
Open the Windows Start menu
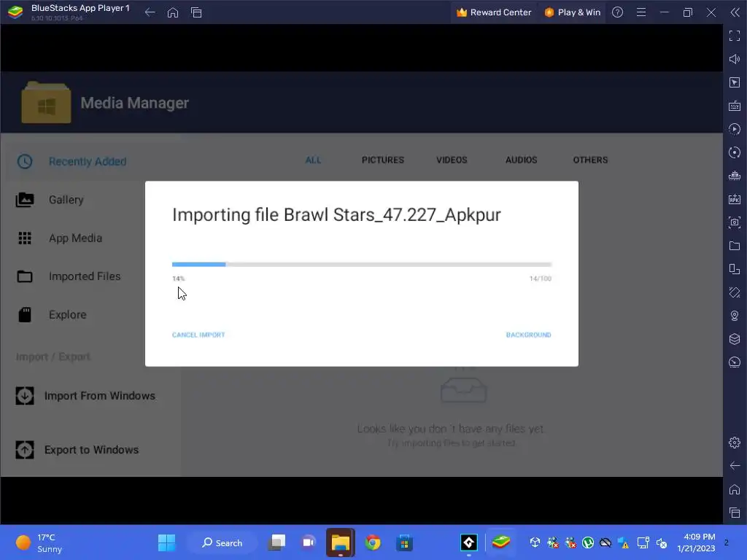(x=167, y=542)
